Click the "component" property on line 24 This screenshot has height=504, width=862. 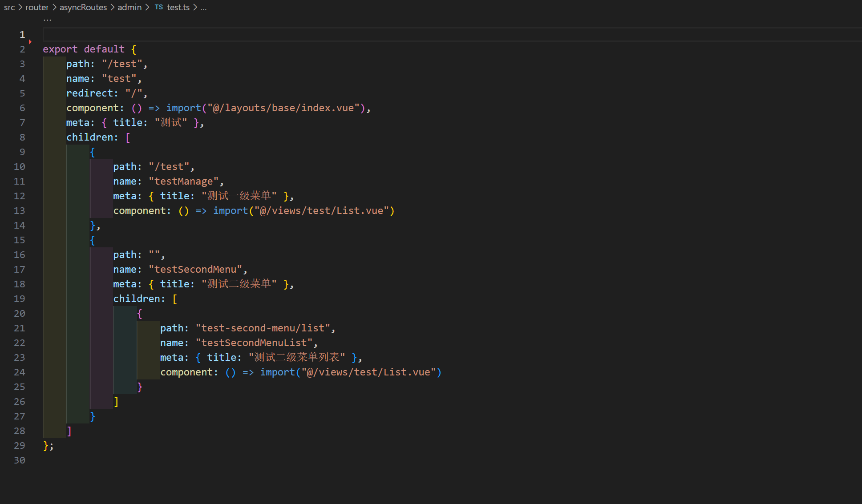[x=186, y=372]
